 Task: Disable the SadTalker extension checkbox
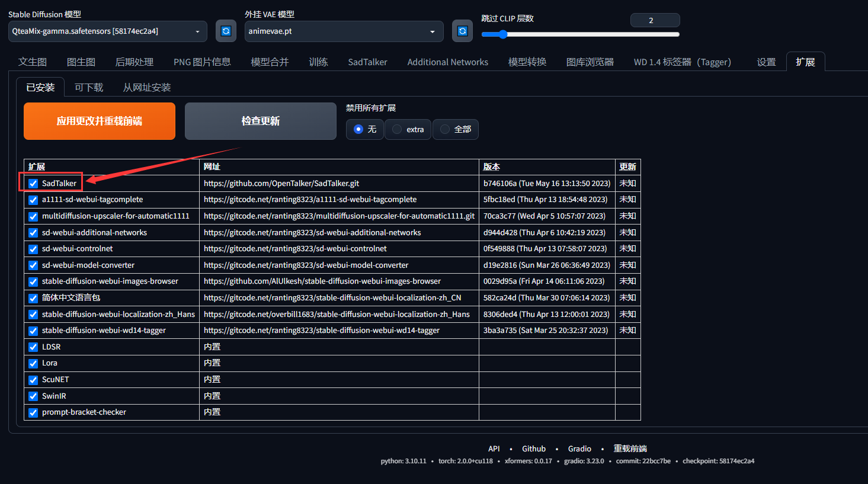point(33,183)
